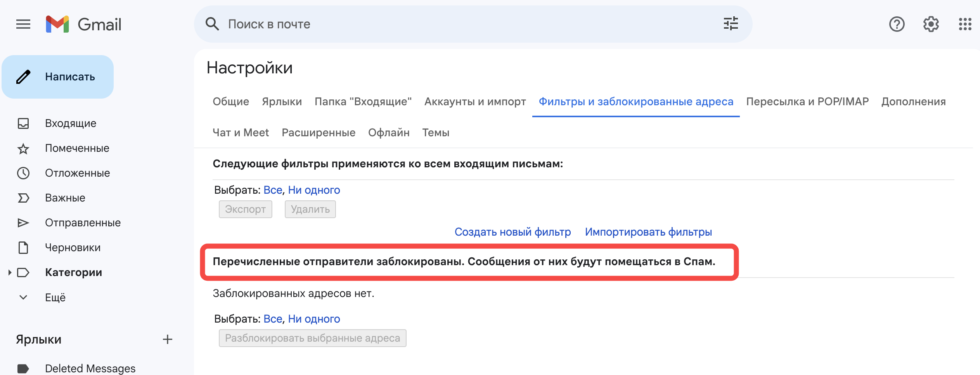980x375 pixels.
Task: Open the Помеченные starred folder
Action: [77, 148]
